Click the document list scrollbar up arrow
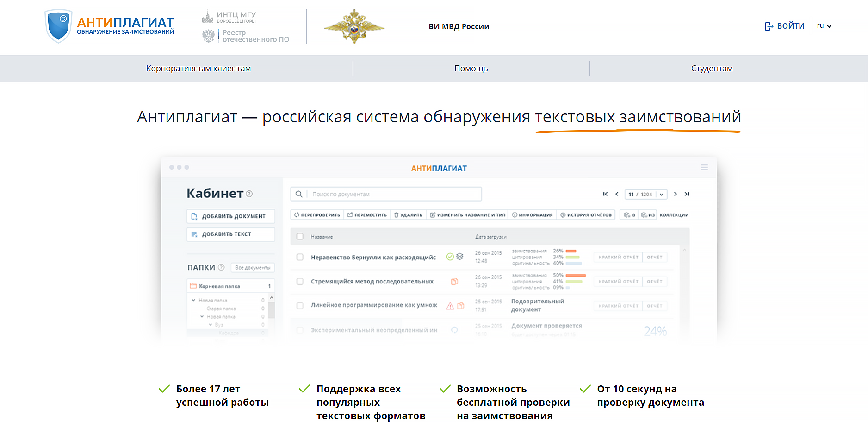 tap(684, 250)
